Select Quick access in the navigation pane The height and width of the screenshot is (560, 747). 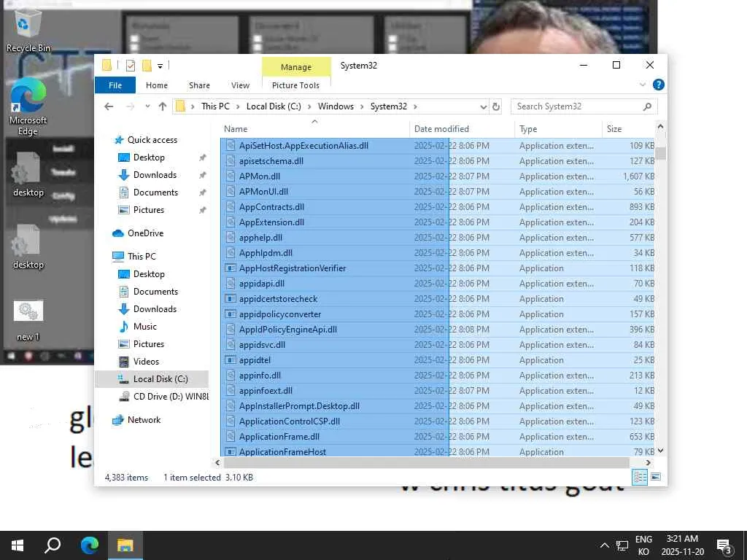tap(152, 139)
